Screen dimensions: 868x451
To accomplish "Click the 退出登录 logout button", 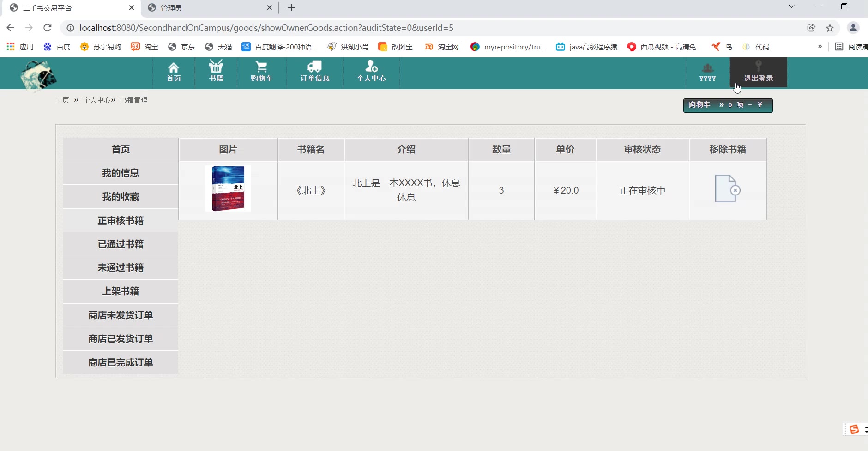I will [x=758, y=73].
